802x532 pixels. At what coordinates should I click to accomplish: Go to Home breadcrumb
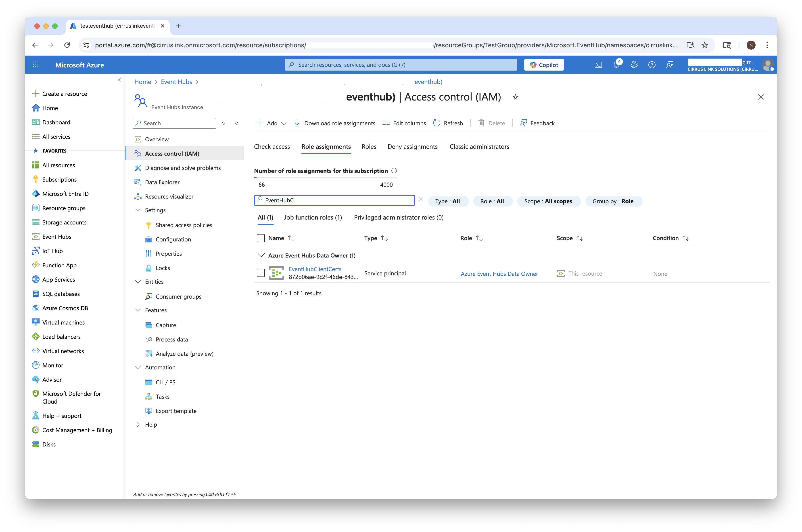pos(142,82)
